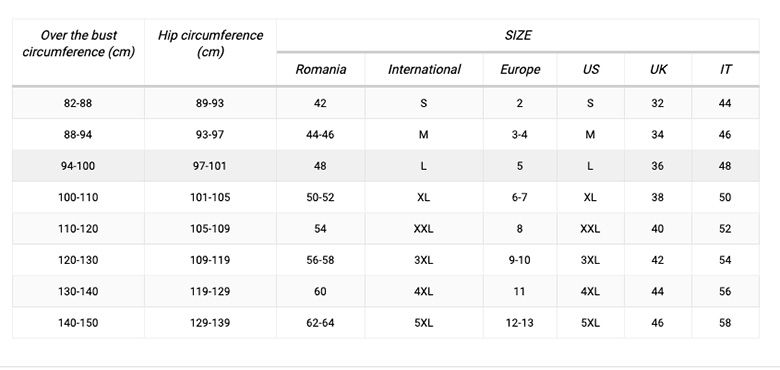Click the US 5XL cell
The image size is (780, 370).
pos(590,323)
